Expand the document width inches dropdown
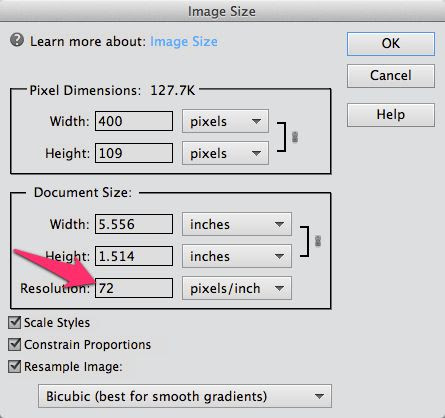The image size is (445, 418). 237,224
